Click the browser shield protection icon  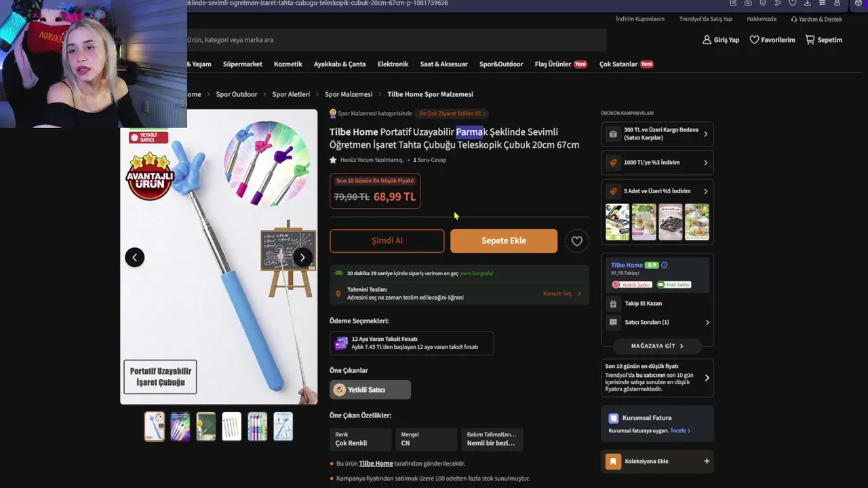coord(763,3)
